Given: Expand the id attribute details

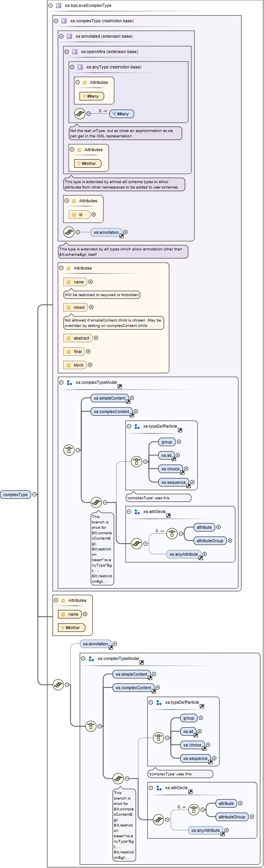Looking at the screenshot, I should coord(93,215).
